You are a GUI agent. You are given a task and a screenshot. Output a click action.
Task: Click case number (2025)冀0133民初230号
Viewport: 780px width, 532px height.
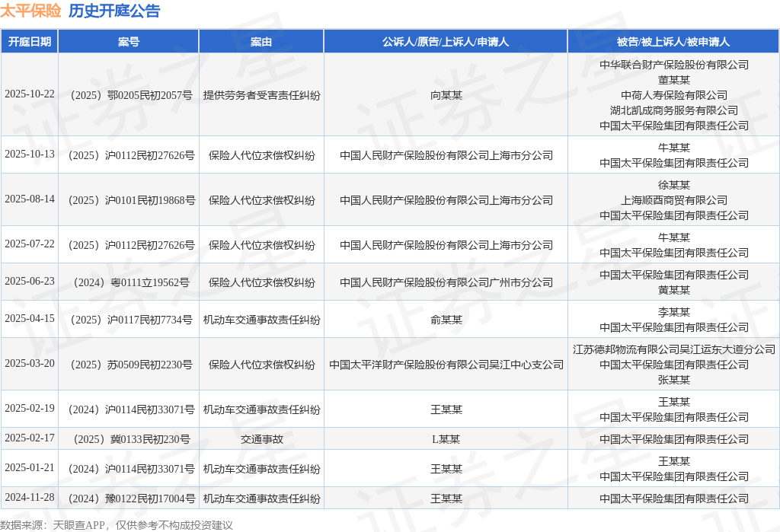(x=128, y=439)
